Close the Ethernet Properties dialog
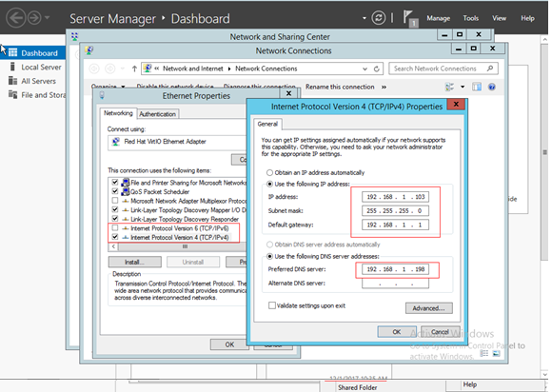552x392 pixels. (x=288, y=93)
